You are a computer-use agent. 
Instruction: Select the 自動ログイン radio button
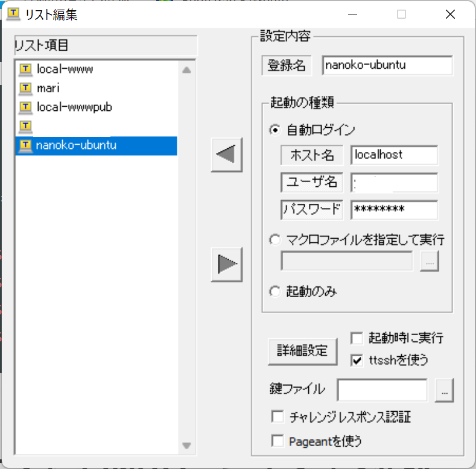pos(274,130)
